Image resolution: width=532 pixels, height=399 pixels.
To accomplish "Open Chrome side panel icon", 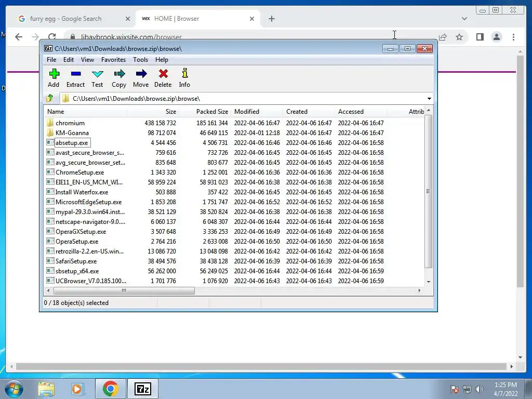I will pos(480,37).
